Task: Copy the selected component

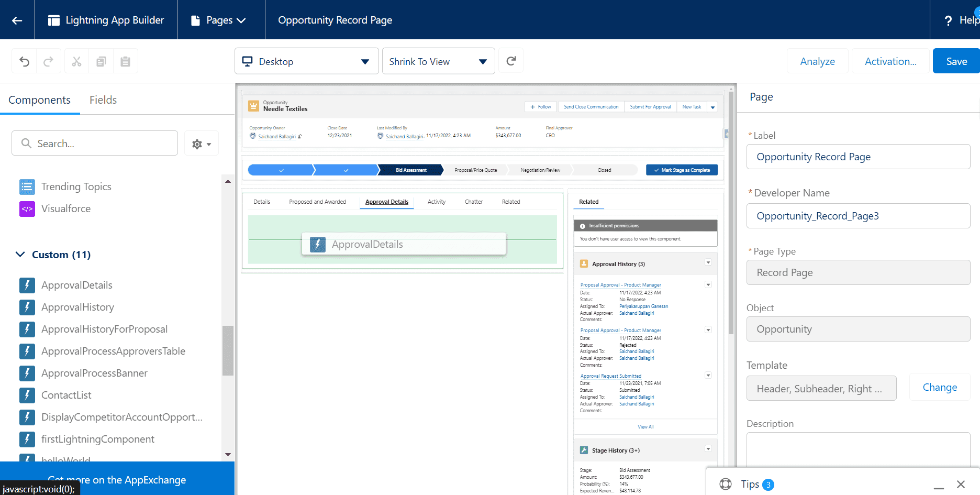Action: tap(101, 61)
